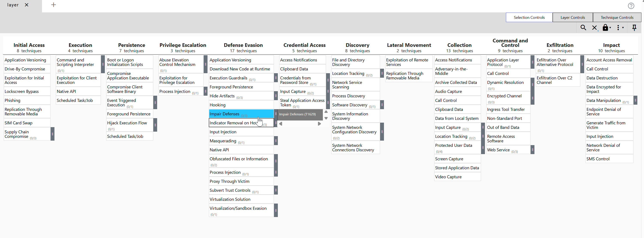
Task: Select the layer tab at the top left
Action: tap(13, 5)
